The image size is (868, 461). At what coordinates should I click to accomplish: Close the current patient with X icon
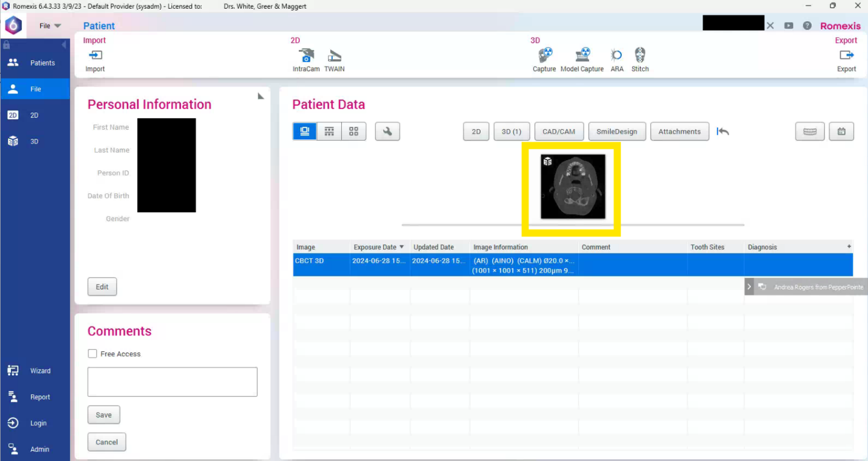pyautogui.click(x=770, y=26)
